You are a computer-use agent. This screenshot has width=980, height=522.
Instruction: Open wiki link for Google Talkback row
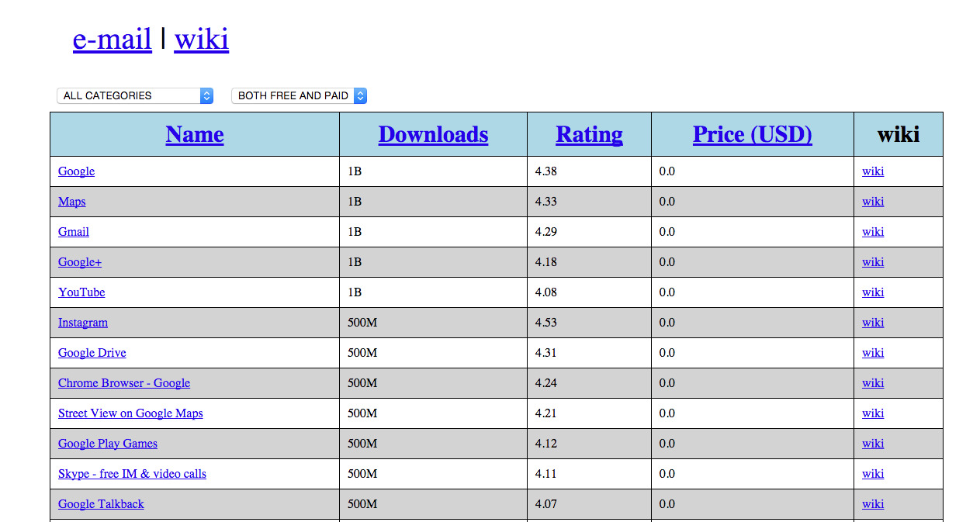point(872,504)
